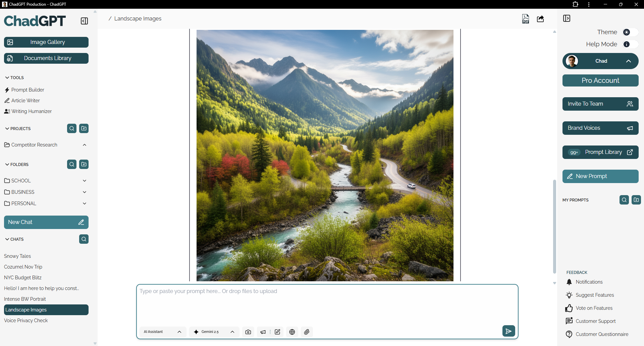Switch to the Landscape Images chat
This screenshot has width=644, height=346.
coord(46,309)
